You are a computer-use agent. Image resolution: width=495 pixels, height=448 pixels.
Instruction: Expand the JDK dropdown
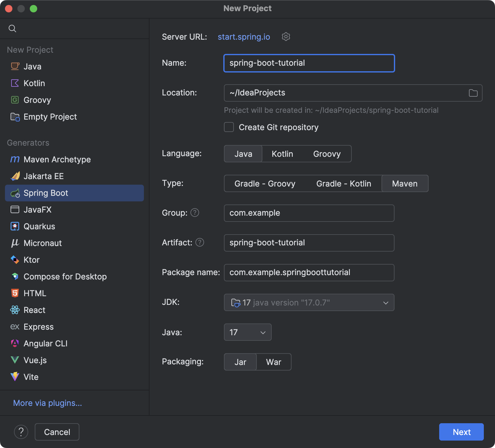[x=386, y=303]
